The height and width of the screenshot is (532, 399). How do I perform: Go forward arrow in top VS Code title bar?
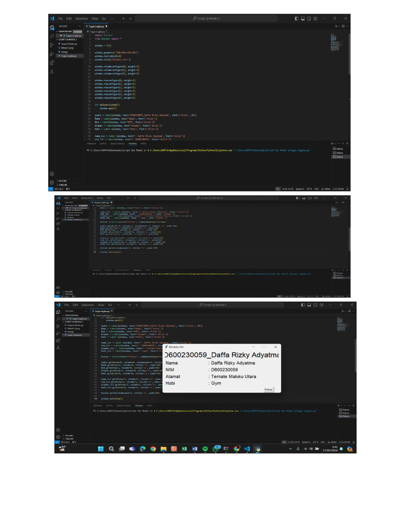[130, 19]
